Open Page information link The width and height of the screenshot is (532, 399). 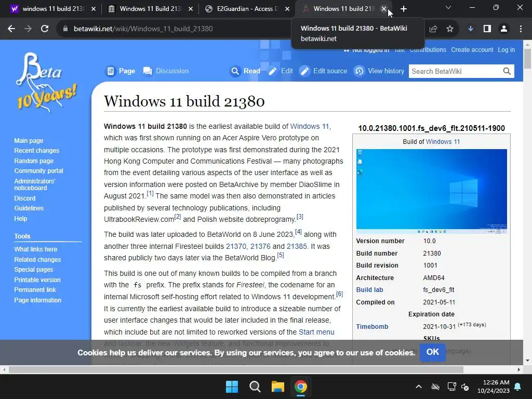coord(37,301)
